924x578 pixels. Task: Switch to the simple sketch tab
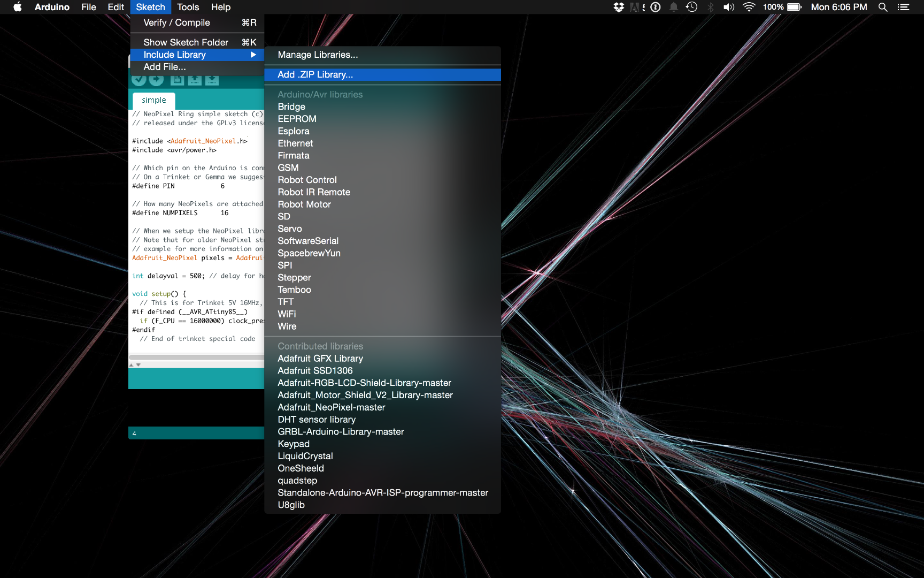click(x=154, y=100)
